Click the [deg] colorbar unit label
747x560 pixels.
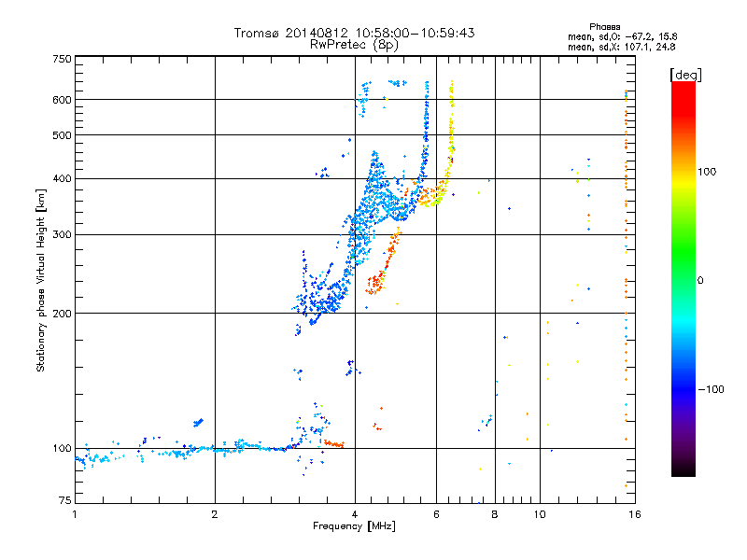(685, 75)
